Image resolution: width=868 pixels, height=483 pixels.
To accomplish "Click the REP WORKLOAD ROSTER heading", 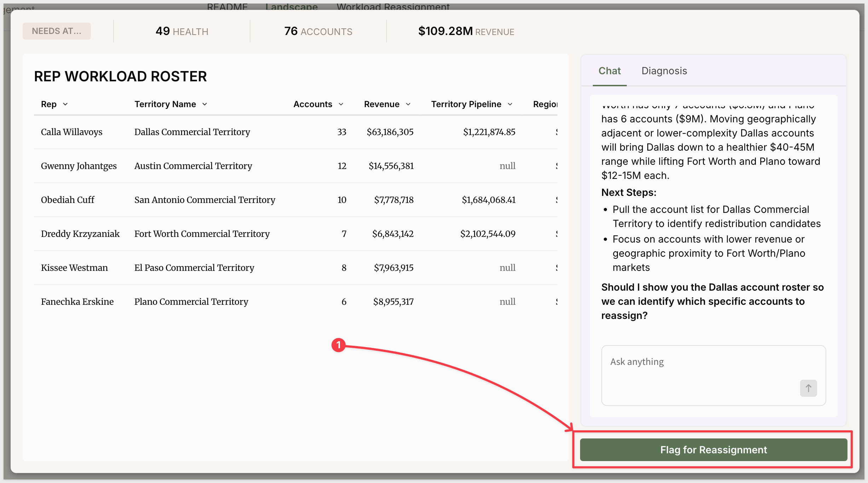I will pyautogui.click(x=120, y=76).
